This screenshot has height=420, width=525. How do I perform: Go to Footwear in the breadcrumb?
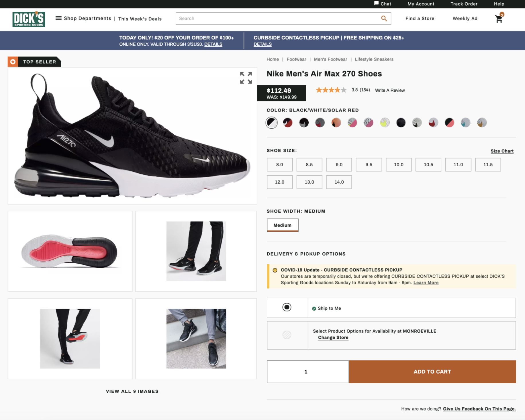(x=296, y=59)
